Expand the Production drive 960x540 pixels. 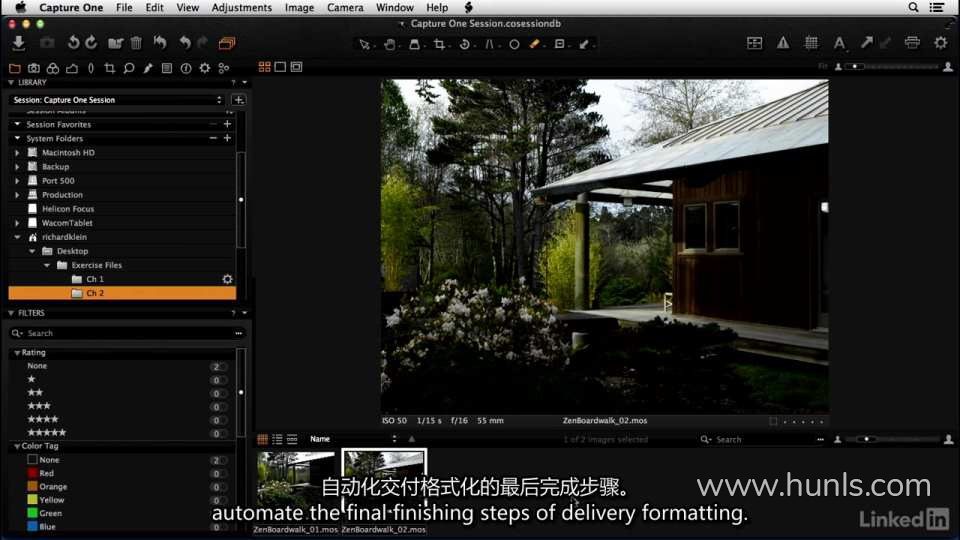(17, 195)
